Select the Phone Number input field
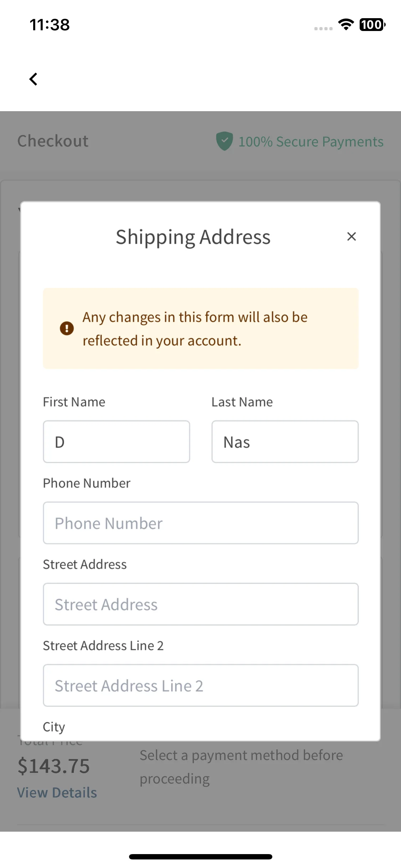 (201, 523)
